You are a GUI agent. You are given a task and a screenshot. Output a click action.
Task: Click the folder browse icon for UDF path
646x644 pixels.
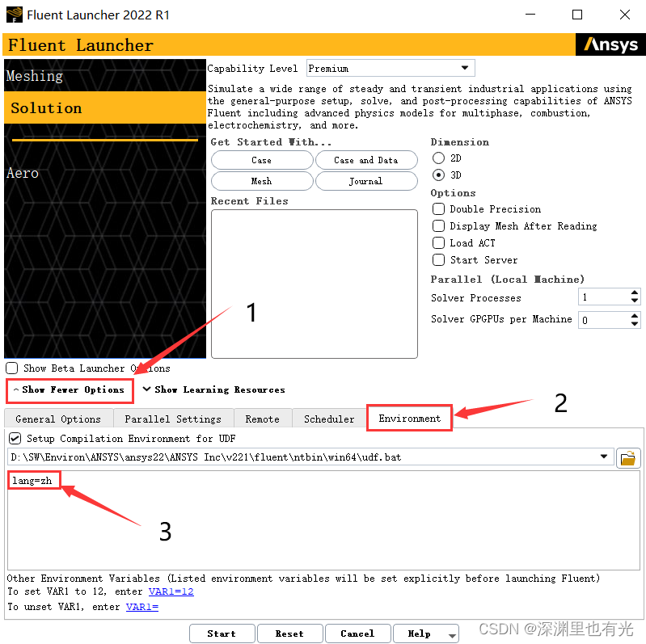[x=627, y=458]
